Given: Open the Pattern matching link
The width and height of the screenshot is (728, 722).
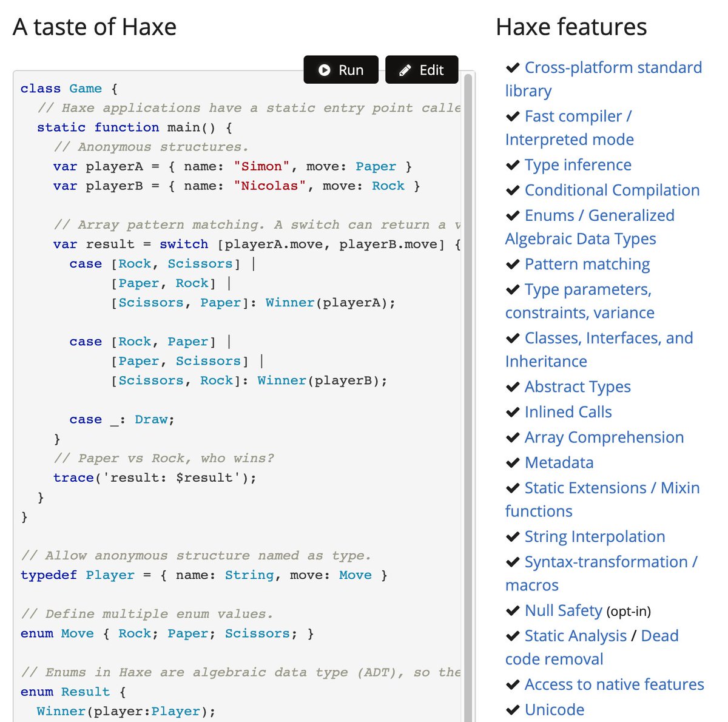Looking at the screenshot, I should (587, 264).
